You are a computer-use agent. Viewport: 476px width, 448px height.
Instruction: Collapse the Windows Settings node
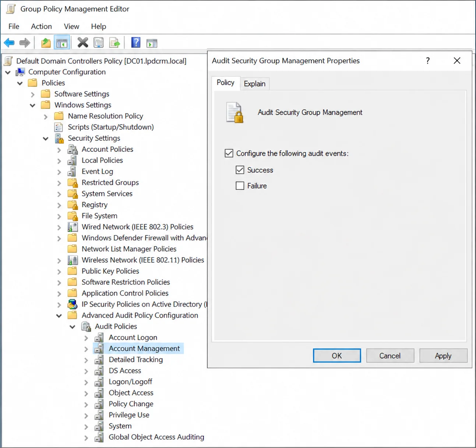coord(32,105)
